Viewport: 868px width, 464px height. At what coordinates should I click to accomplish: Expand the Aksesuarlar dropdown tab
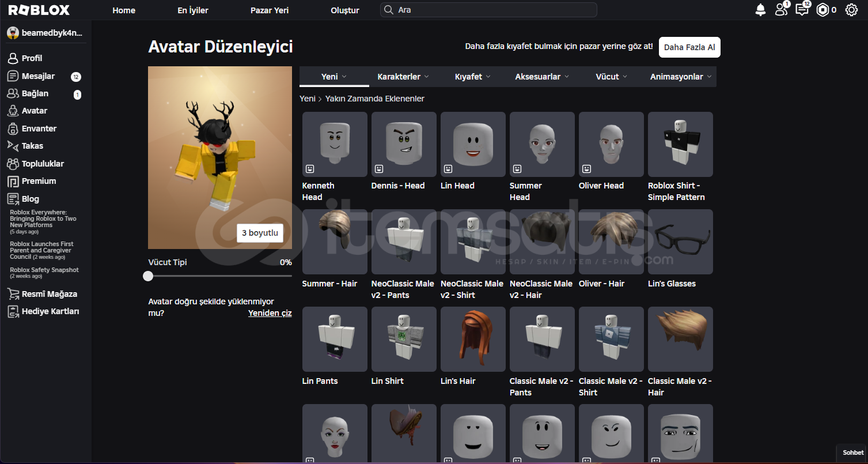[x=541, y=77]
